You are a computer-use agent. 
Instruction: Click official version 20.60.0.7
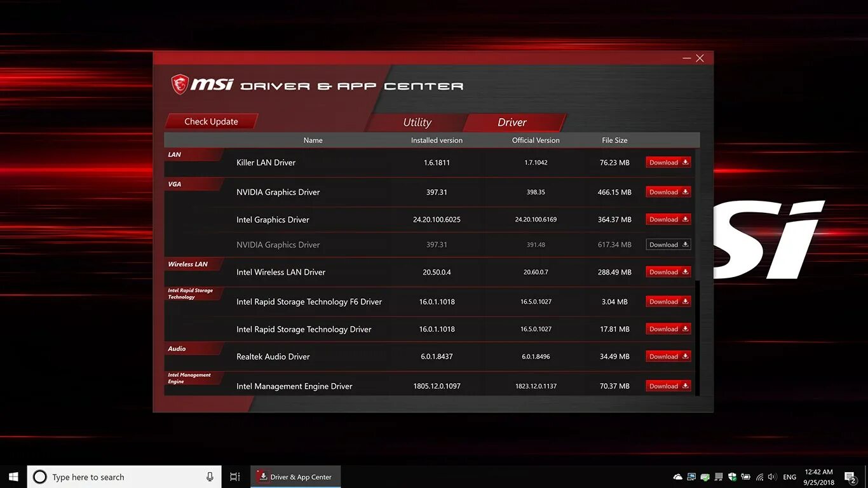(536, 272)
